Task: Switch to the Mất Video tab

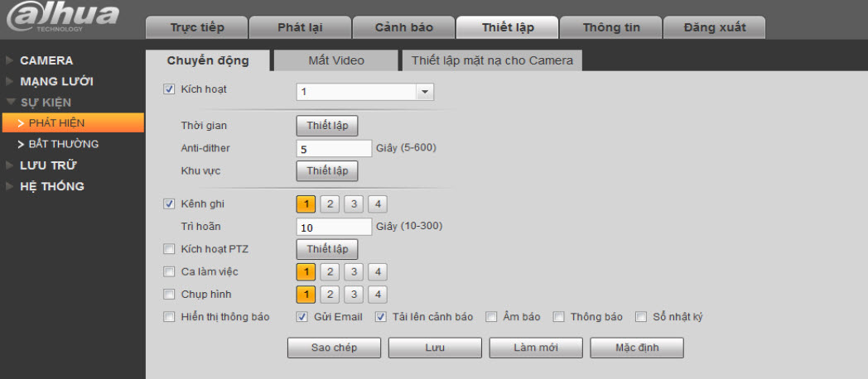Action: [x=335, y=60]
